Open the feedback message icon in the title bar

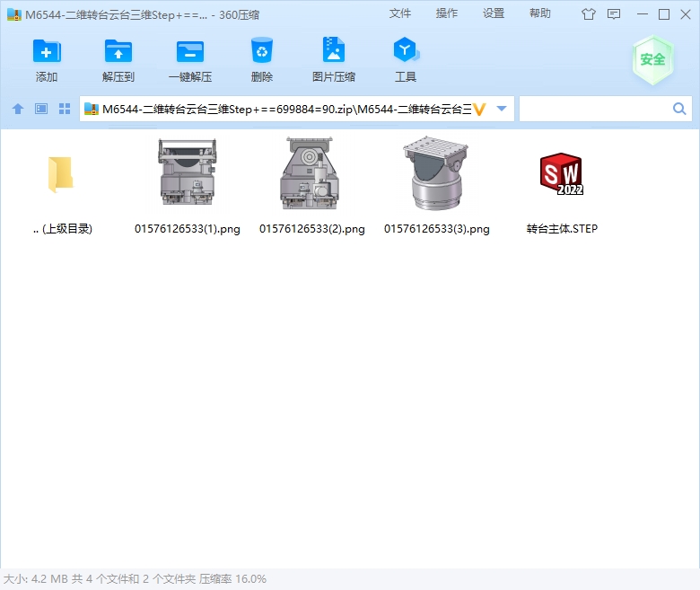[x=614, y=14]
